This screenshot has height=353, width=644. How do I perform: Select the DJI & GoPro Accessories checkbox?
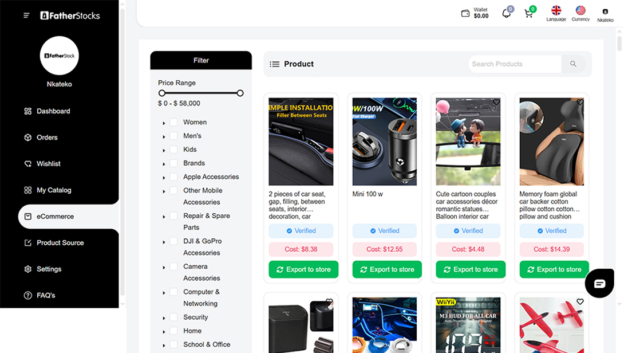173,241
